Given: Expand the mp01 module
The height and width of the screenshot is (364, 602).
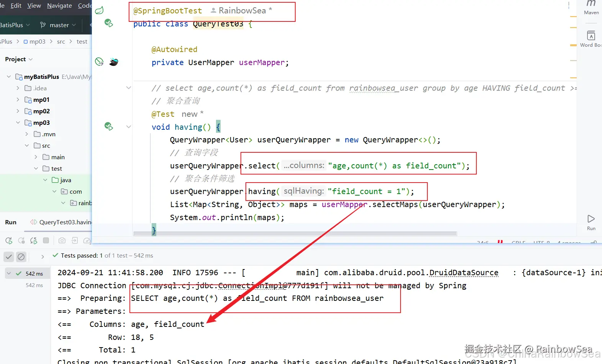Looking at the screenshot, I should point(18,100).
